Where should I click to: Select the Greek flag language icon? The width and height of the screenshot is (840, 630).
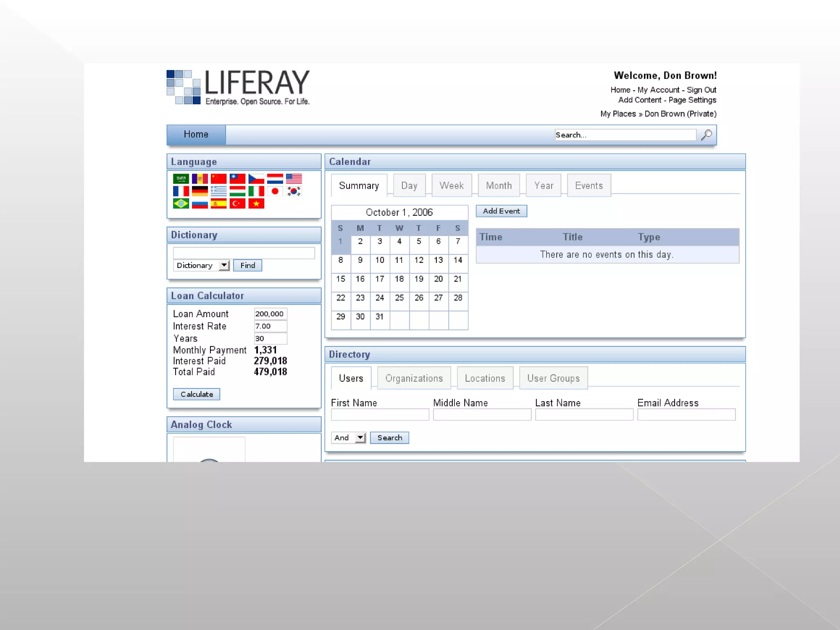coord(219,191)
